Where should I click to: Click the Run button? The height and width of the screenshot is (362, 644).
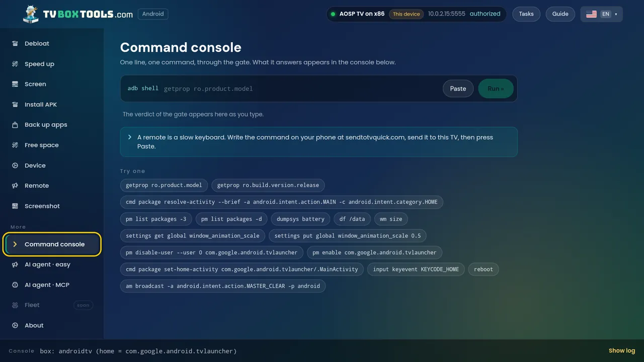coord(496,88)
